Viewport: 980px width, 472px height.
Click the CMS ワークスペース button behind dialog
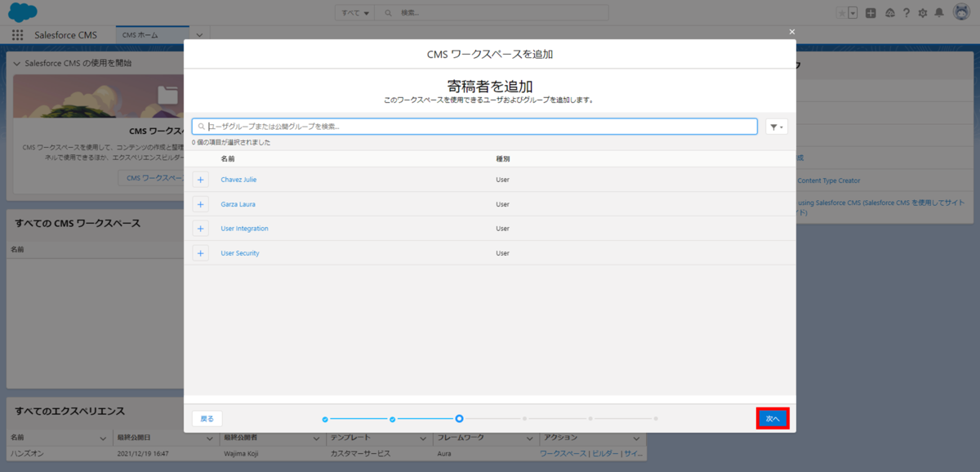click(151, 178)
